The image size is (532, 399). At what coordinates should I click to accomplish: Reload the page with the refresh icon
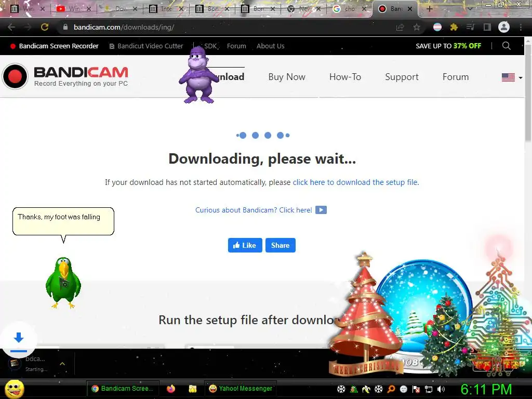pyautogui.click(x=45, y=27)
